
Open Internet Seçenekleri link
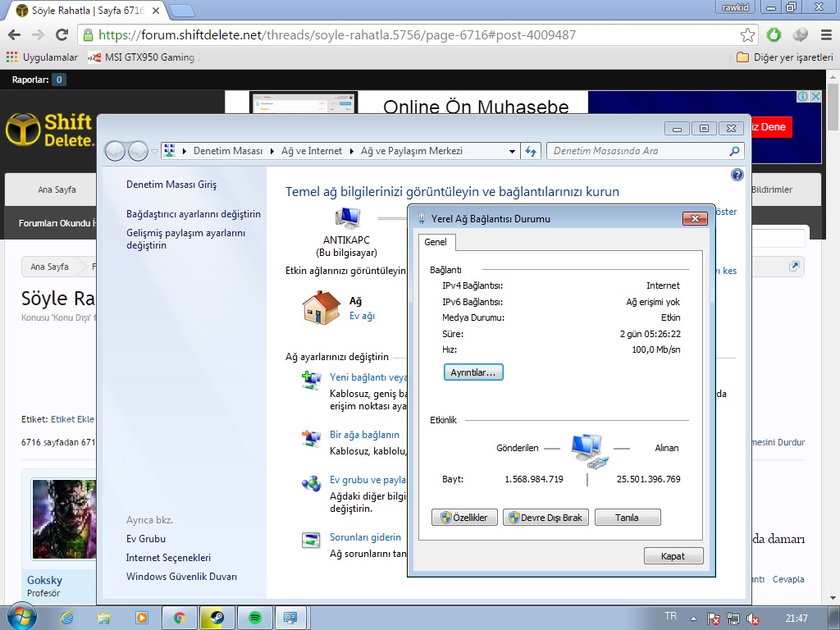tap(168, 558)
